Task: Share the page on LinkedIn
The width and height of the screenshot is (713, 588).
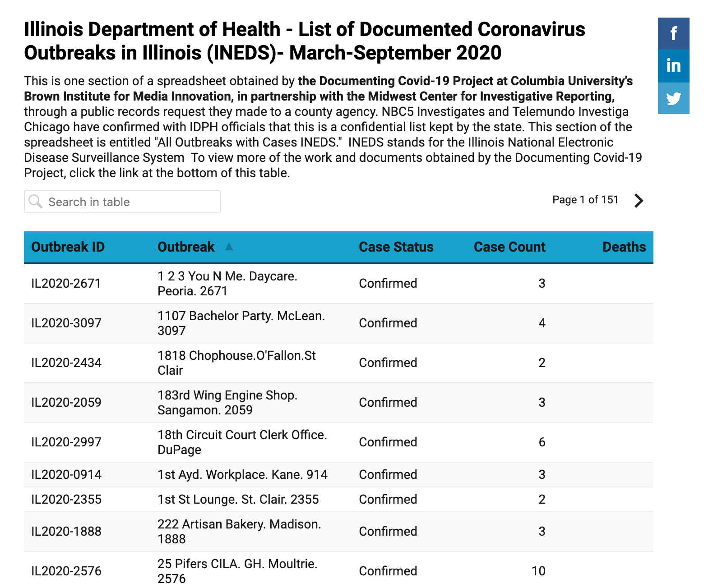Action: [x=673, y=66]
